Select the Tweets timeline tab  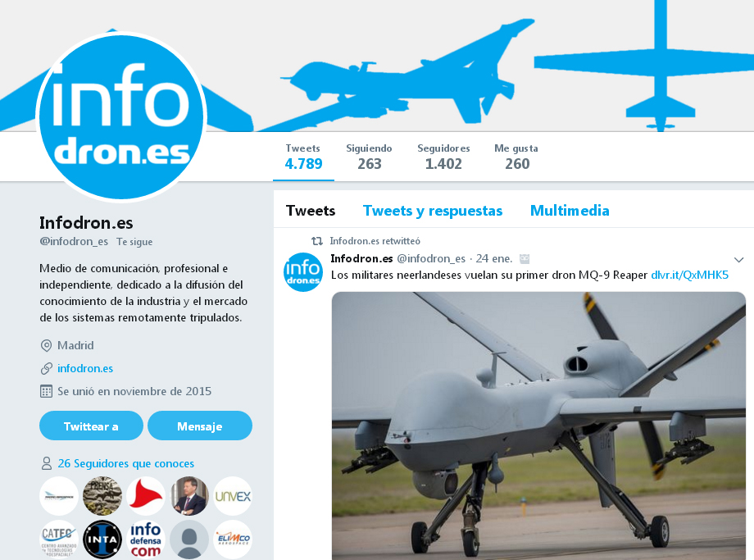[x=311, y=211]
